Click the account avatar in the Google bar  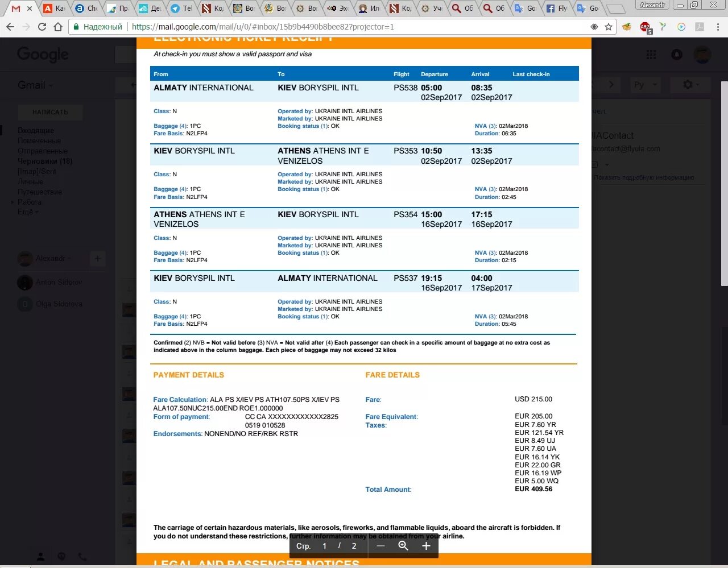coord(702,55)
